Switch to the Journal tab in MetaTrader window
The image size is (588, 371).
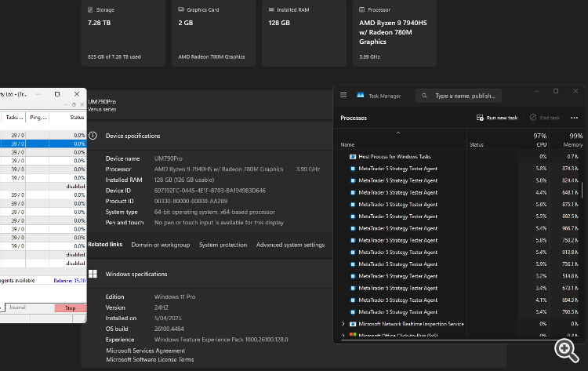[17, 307]
